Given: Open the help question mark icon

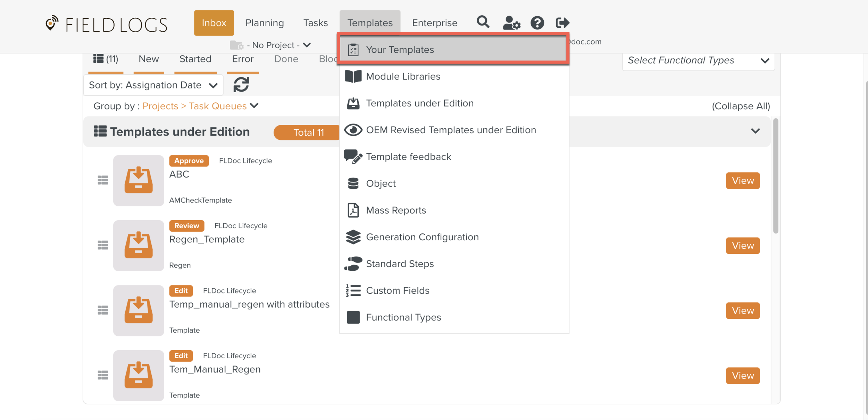Looking at the screenshot, I should pyautogui.click(x=537, y=23).
